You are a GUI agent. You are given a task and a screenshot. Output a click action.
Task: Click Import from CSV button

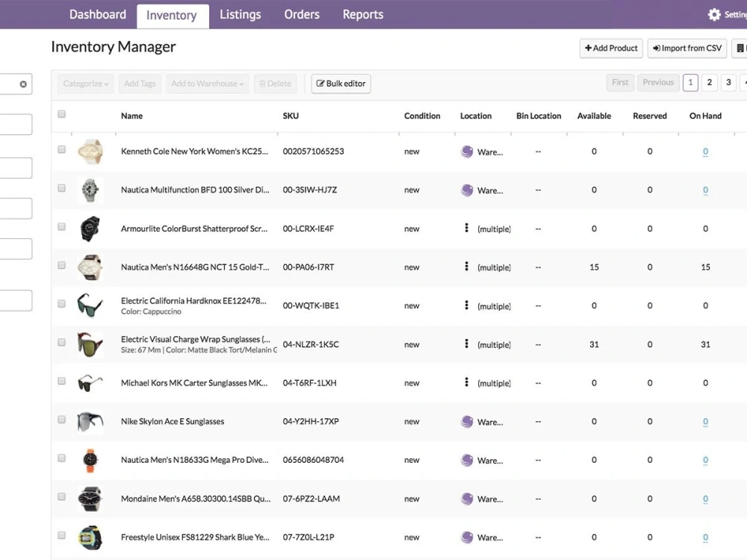(687, 48)
